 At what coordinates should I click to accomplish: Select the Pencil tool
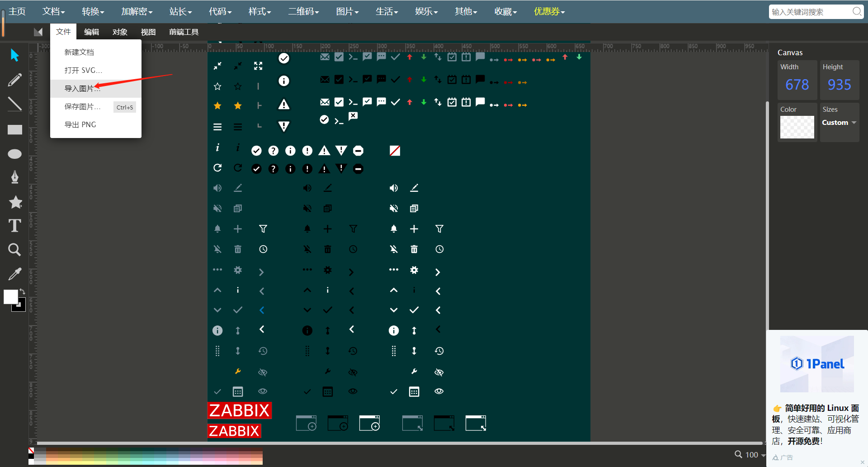click(14, 80)
